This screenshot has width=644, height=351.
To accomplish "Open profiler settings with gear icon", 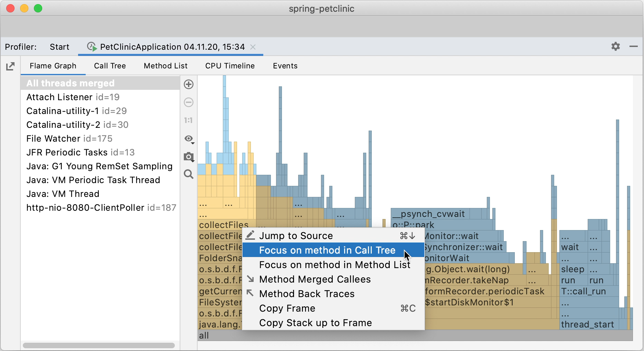I will coord(616,47).
